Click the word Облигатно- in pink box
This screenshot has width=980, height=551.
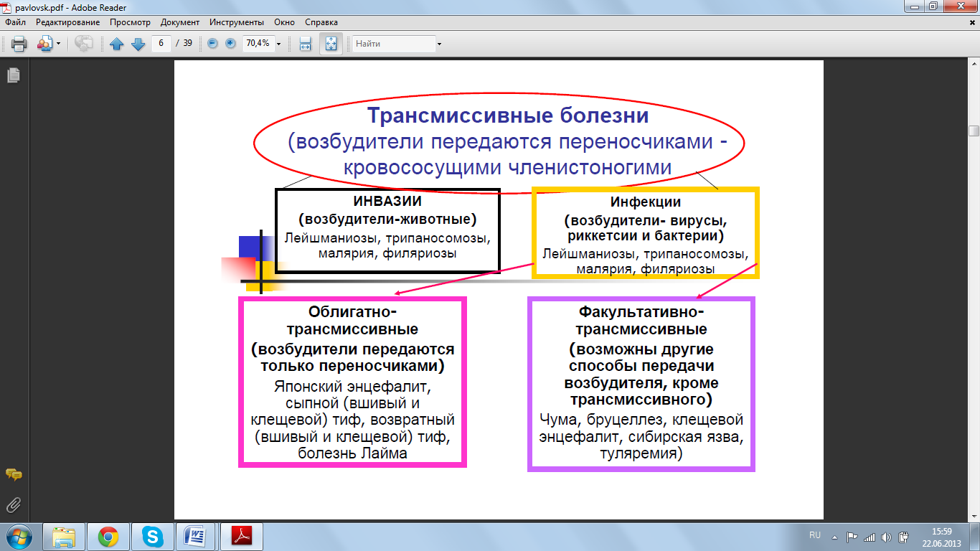[x=352, y=312]
